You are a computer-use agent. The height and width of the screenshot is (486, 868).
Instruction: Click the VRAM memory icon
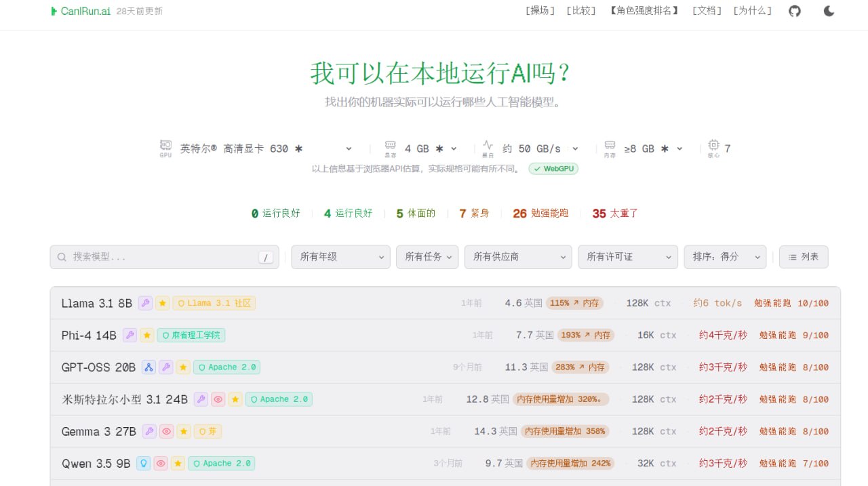(x=390, y=145)
